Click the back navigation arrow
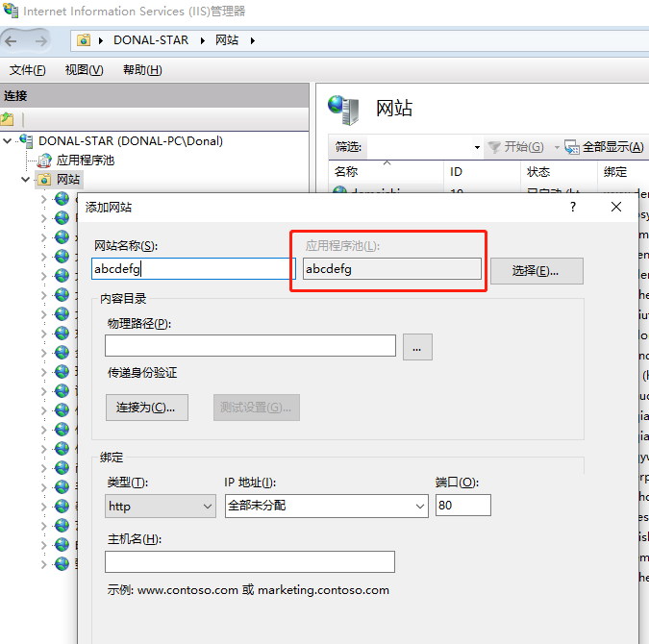649x644 pixels. coord(12,41)
